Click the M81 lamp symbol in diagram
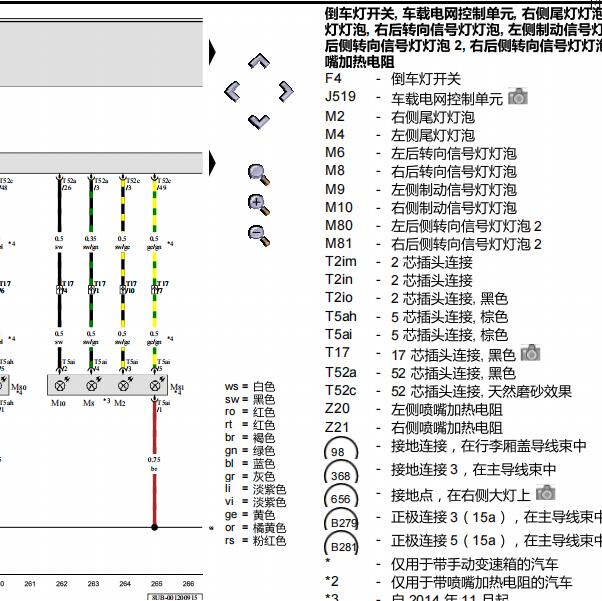602x601 pixels. [155, 385]
